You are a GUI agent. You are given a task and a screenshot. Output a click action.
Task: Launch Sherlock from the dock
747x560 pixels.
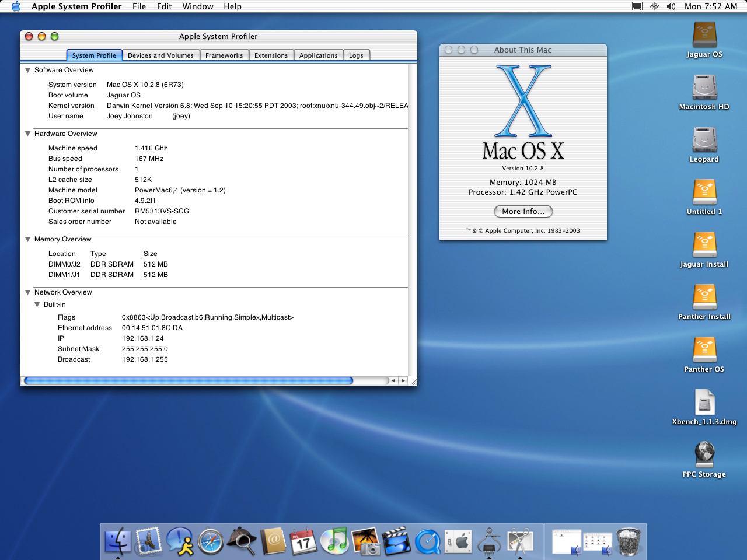(242, 541)
